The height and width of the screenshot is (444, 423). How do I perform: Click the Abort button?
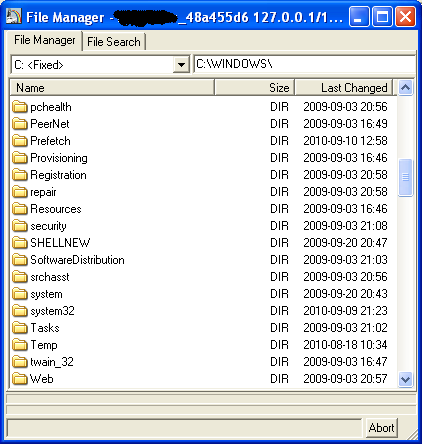pos(381,428)
